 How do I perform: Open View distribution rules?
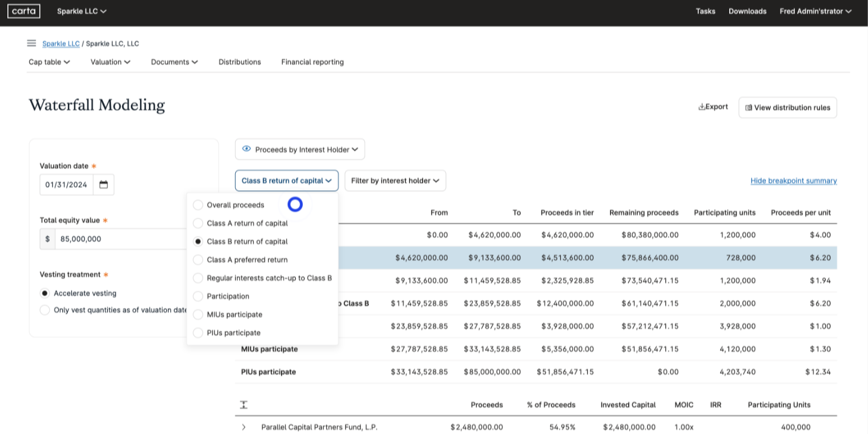[787, 107]
